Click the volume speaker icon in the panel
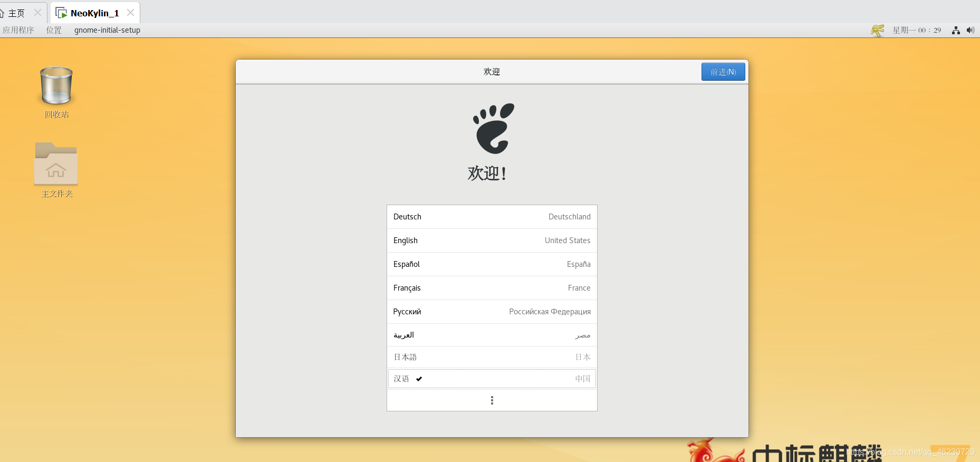The width and height of the screenshot is (980, 462). pyautogui.click(x=971, y=30)
